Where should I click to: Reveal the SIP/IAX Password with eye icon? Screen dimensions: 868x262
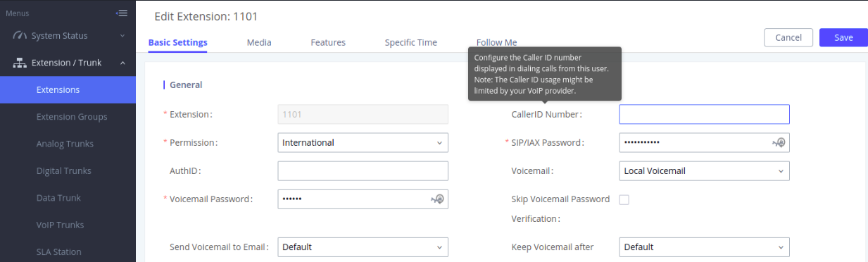tap(779, 142)
